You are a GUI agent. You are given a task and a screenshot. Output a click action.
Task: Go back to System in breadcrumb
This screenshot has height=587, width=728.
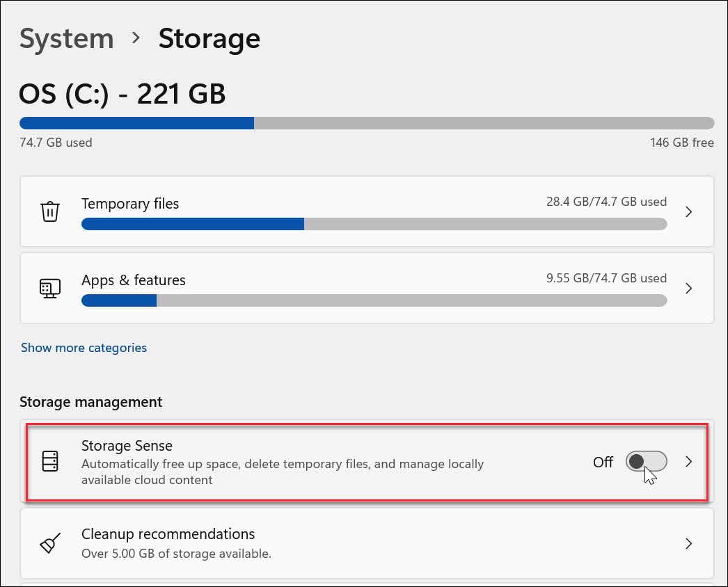[x=66, y=38]
